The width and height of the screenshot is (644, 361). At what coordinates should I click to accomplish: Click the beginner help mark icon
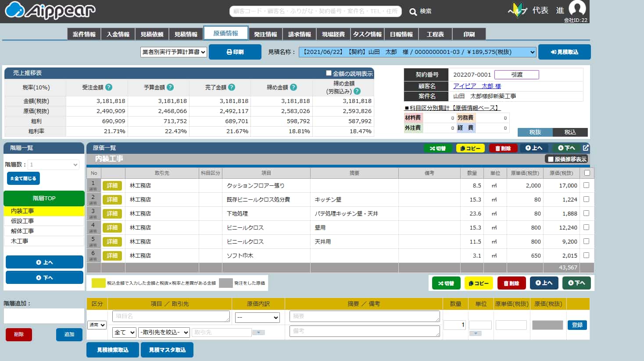pyautogui.click(x=517, y=11)
